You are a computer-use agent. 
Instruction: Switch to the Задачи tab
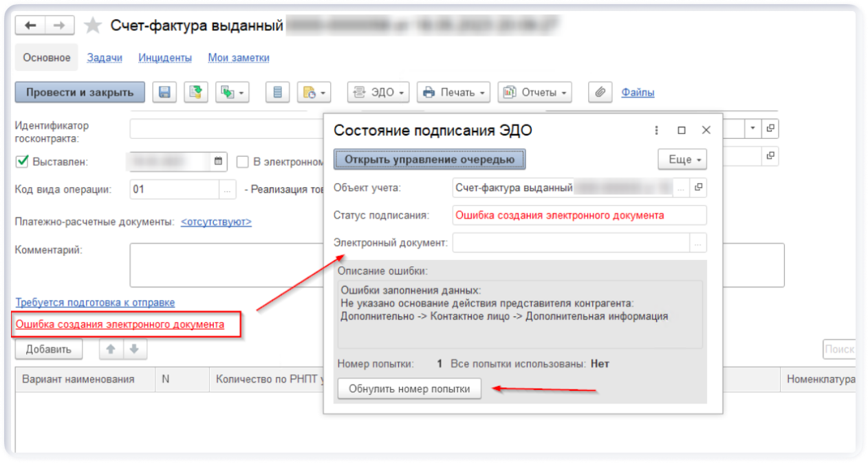tap(105, 58)
